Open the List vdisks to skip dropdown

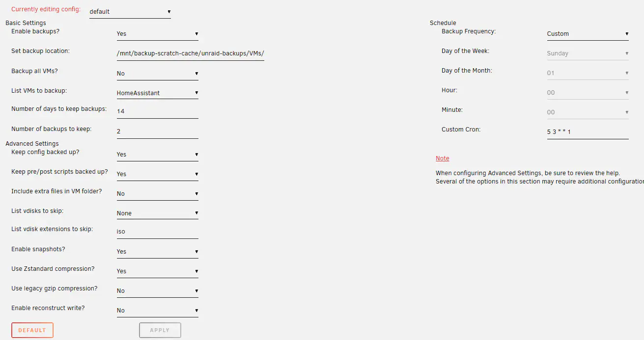[157, 213]
